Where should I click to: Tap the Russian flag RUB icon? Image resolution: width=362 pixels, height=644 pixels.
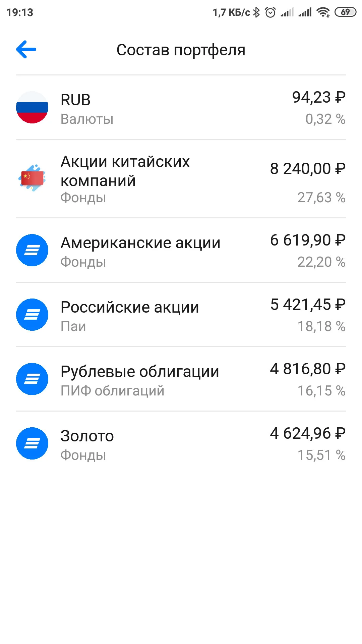(x=32, y=107)
